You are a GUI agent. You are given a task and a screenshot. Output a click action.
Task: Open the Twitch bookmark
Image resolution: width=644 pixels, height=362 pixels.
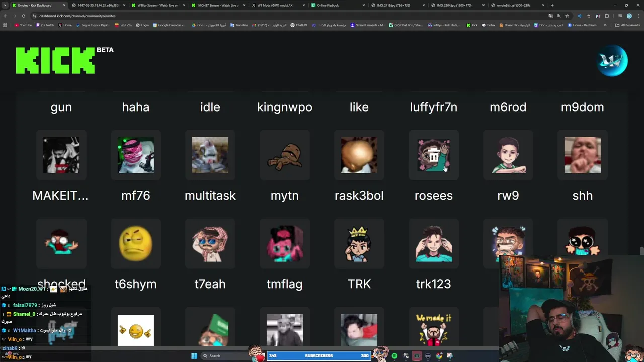click(x=45, y=25)
